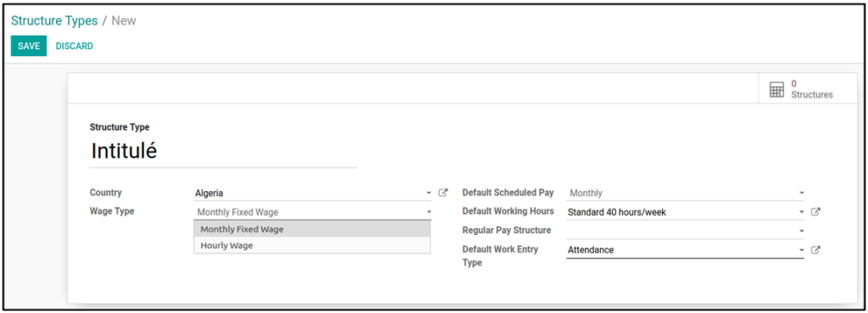Collapse the Wage Type dropdown arrow
868x313 pixels.
click(x=428, y=212)
